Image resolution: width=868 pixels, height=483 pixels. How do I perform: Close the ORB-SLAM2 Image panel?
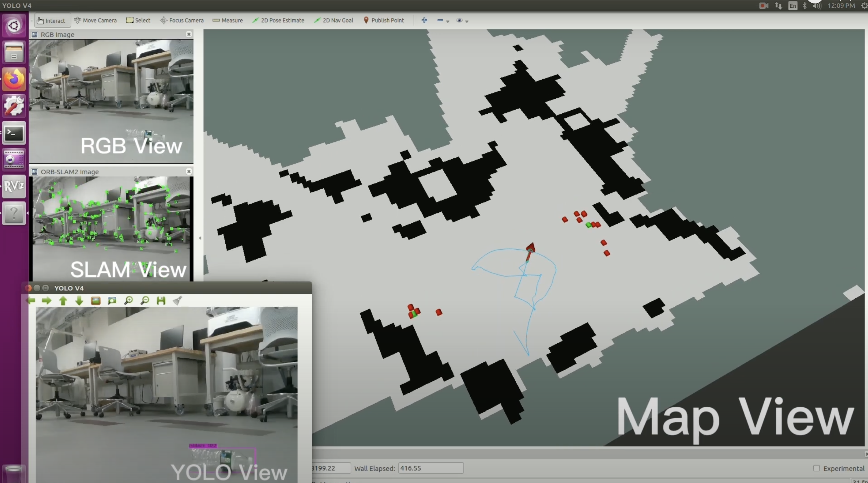pos(189,171)
